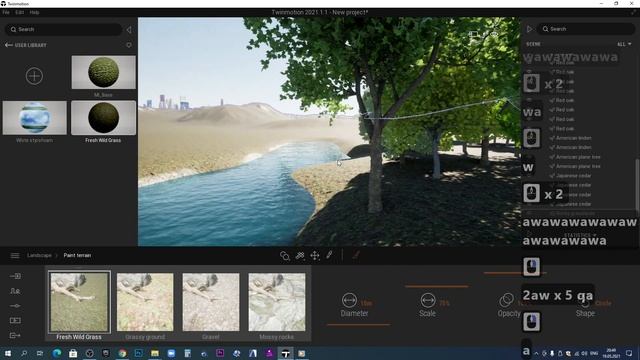Open the Context dock icon
The height and width of the screenshot is (360, 640).
15,291
